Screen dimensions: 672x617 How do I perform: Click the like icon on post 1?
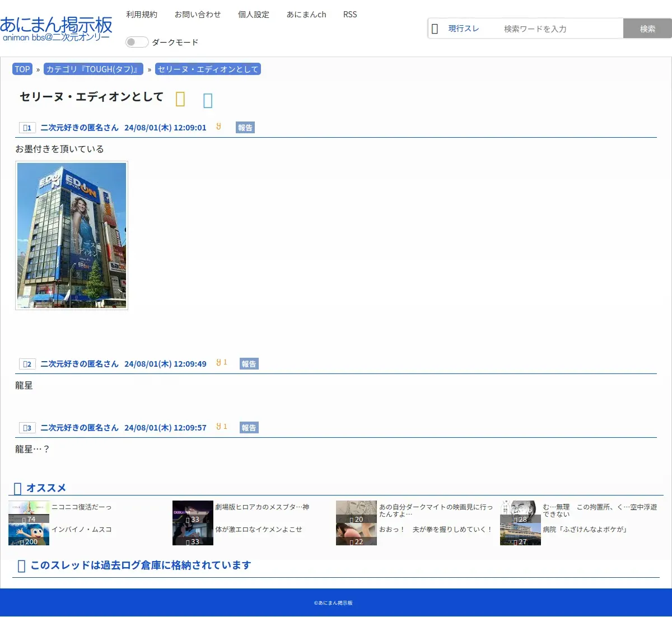[x=219, y=127]
